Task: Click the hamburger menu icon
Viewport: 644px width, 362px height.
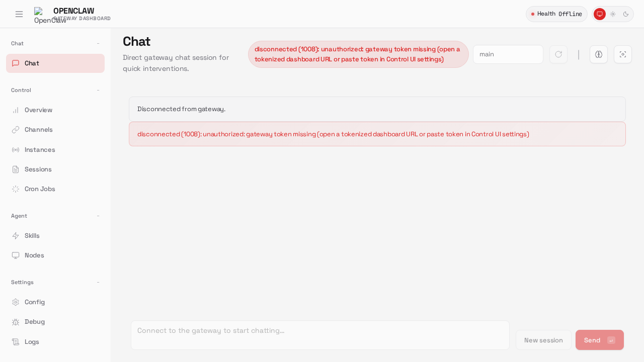Action: coord(19,14)
